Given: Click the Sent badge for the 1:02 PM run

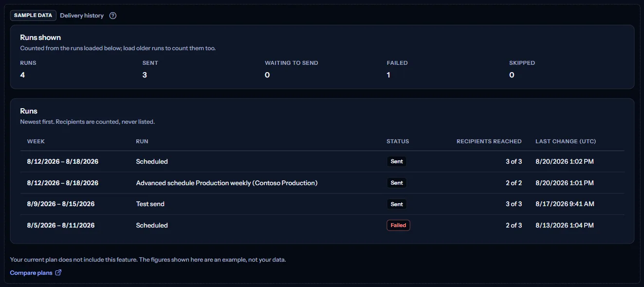Looking at the screenshot, I should 397,161.
